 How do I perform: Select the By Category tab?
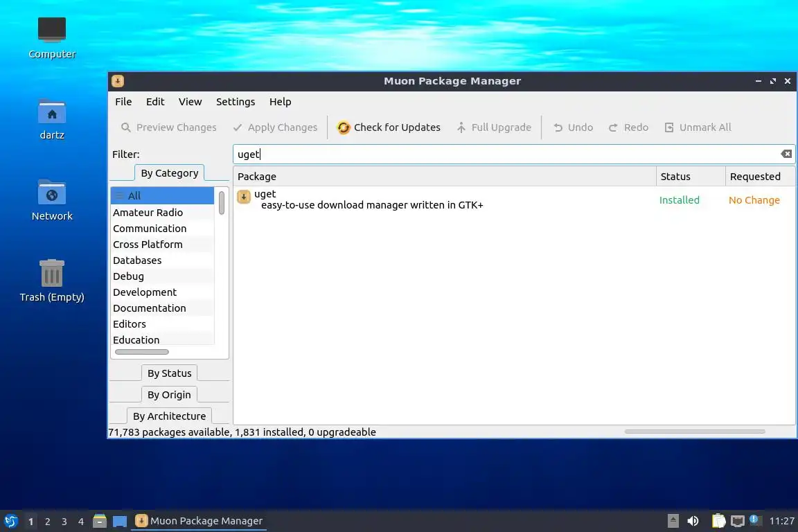coord(170,173)
